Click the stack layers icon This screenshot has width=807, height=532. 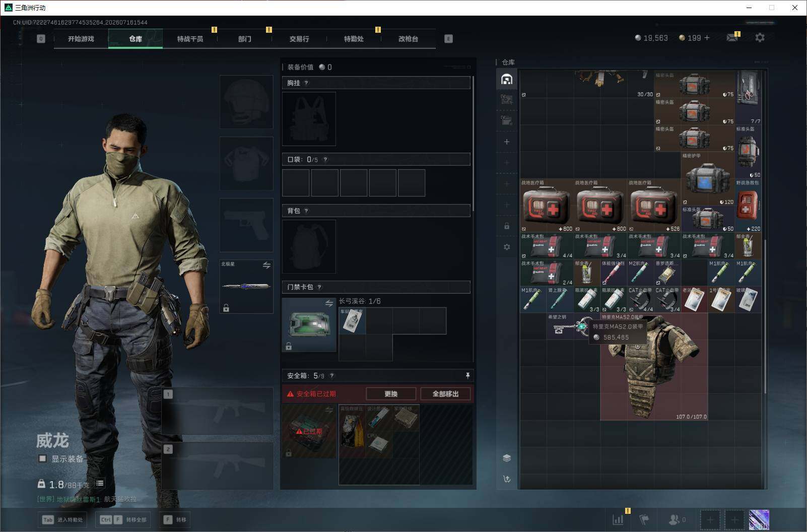[507, 458]
